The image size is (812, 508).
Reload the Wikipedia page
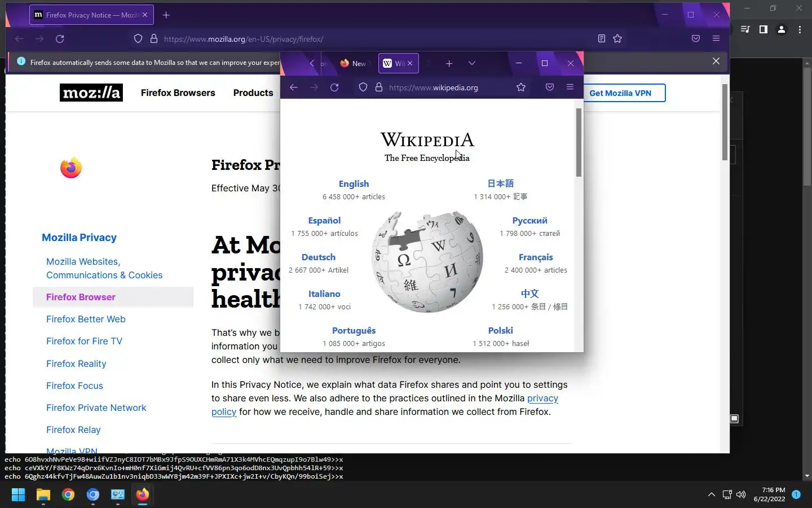(x=334, y=87)
